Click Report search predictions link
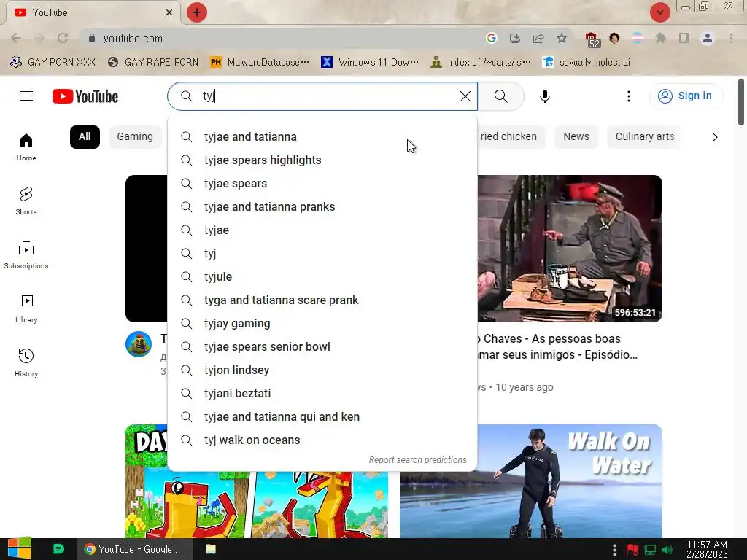 [418, 460]
